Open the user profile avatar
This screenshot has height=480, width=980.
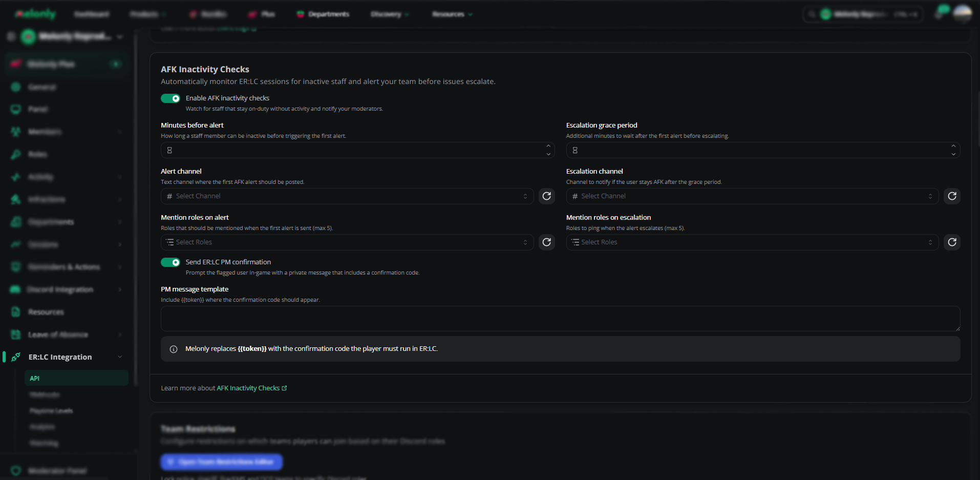click(963, 14)
